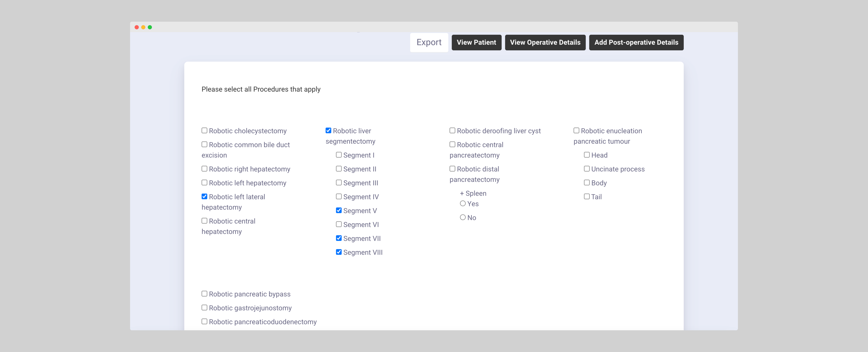
Task: Tick the Uncinate process checkbox
Action: (587, 169)
